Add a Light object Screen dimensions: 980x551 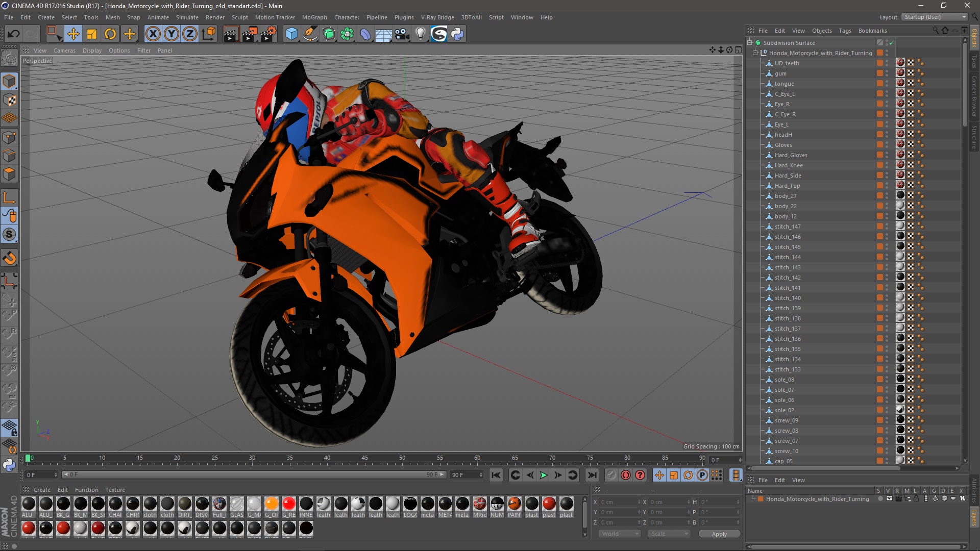tap(421, 34)
